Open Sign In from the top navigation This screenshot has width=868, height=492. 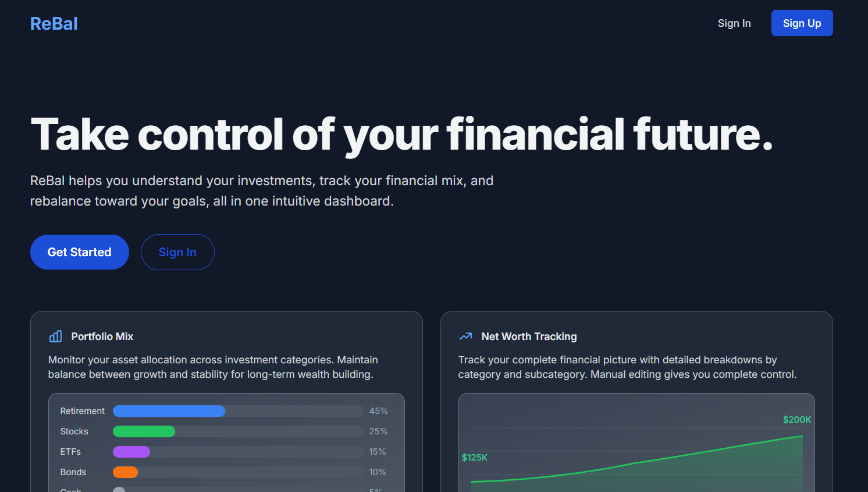[x=734, y=23]
